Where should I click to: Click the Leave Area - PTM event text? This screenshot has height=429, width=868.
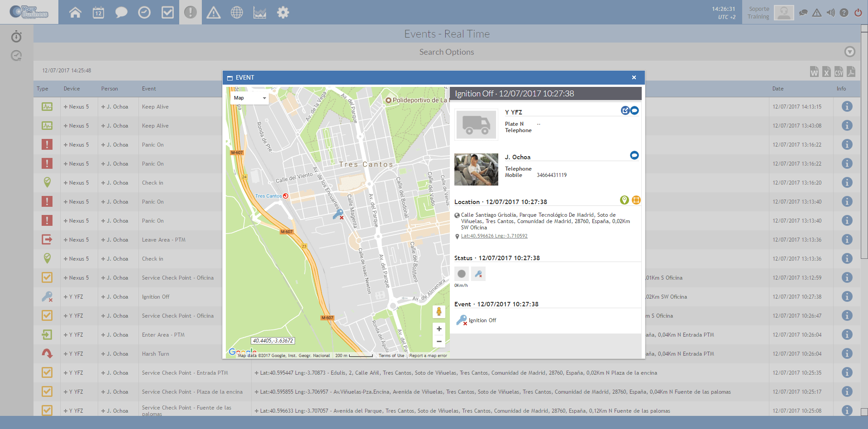(x=163, y=240)
